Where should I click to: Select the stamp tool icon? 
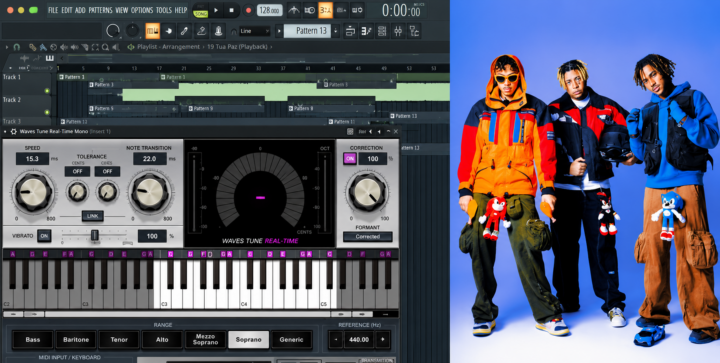[218, 31]
